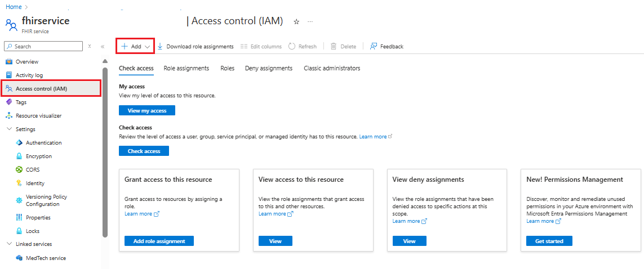This screenshot has height=269, width=644.
Task: Click the Encryption lock icon
Action: [19, 156]
